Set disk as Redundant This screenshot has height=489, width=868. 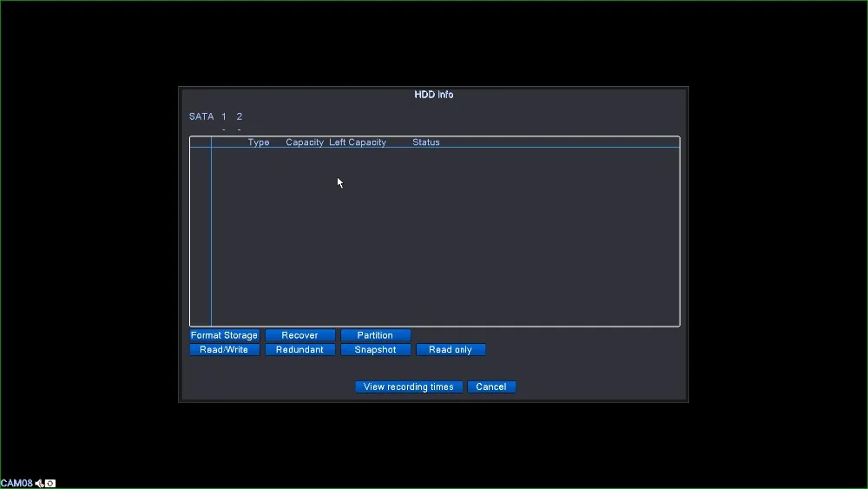[299, 349]
